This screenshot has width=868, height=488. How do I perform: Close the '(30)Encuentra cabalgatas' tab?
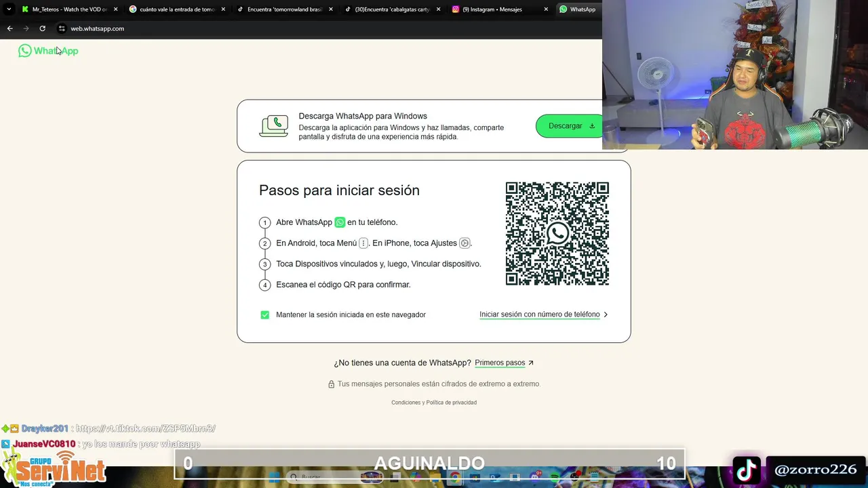coord(438,9)
